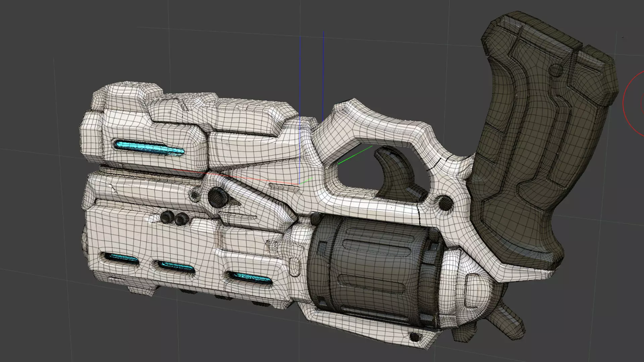Click the pair of small dark bolts
Image resolution: width=644 pixels, height=362 pixels.
point(174,218)
